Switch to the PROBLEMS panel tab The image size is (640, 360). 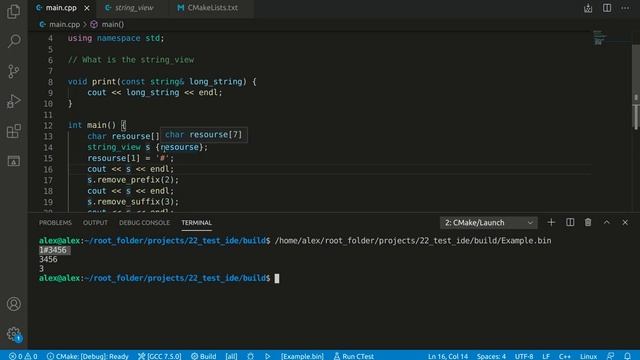pyautogui.click(x=55, y=223)
